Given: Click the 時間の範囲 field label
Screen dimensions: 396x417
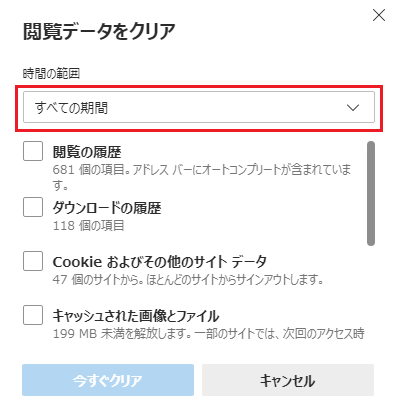Looking at the screenshot, I should click(x=51, y=73).
